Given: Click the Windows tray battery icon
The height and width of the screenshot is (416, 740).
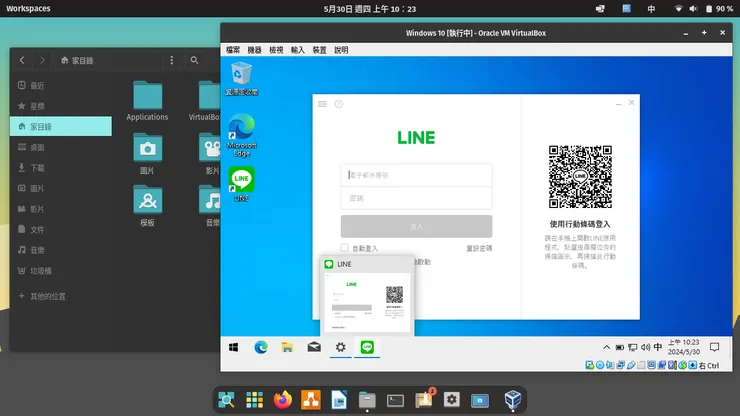Looking at the screenshot, I should [x=620, y=348].
